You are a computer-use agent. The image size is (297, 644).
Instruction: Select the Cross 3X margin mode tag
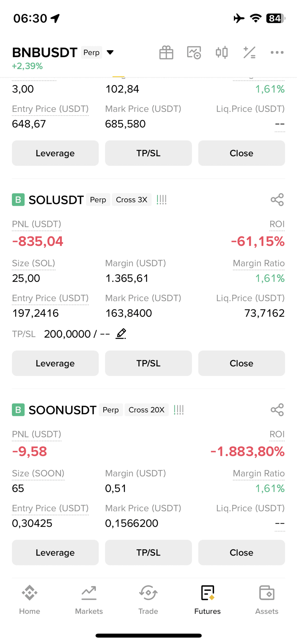coord(132,200)
